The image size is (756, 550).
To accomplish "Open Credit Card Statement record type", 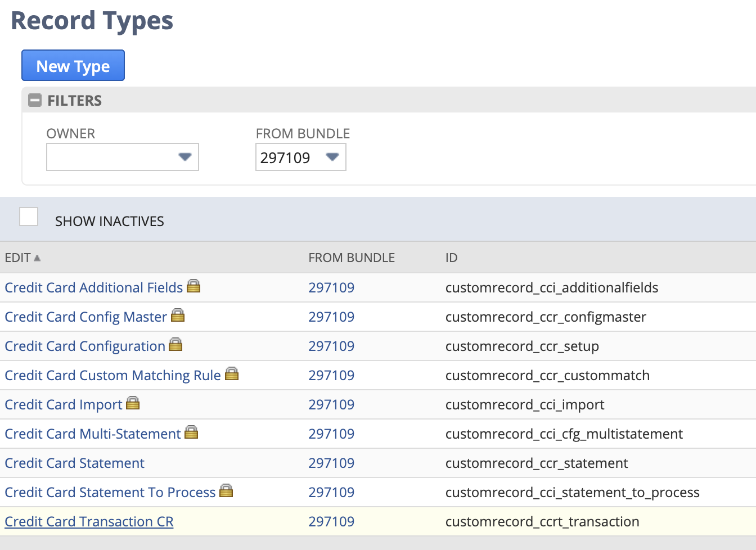I will pos(75,463).
